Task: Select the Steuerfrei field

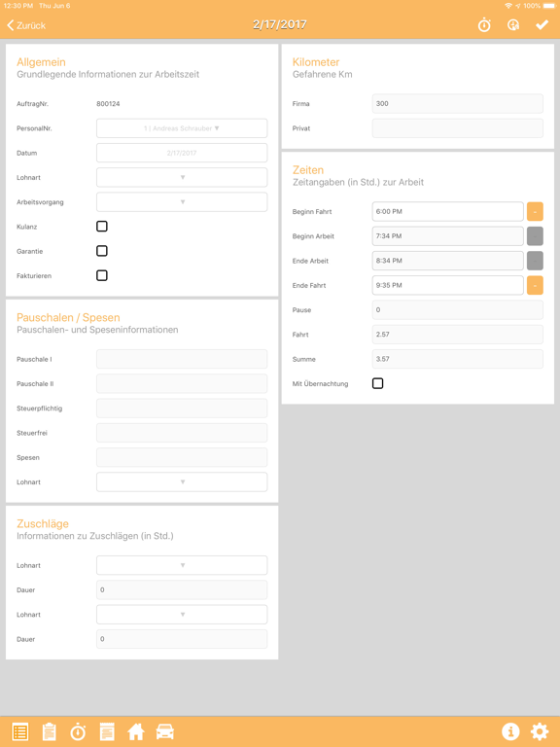Action: (182, 433)
